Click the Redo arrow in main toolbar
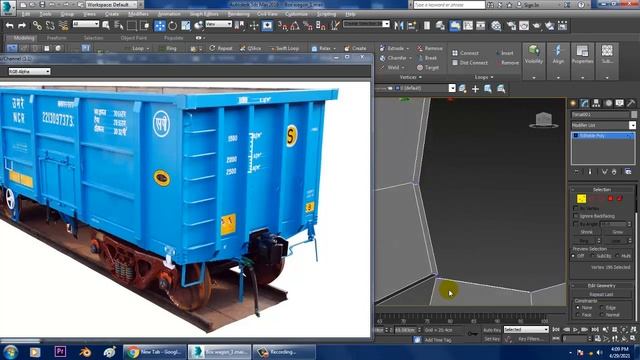Image resolution: width=640 pixels, height=360 pixels. click(x=22, y=26)
